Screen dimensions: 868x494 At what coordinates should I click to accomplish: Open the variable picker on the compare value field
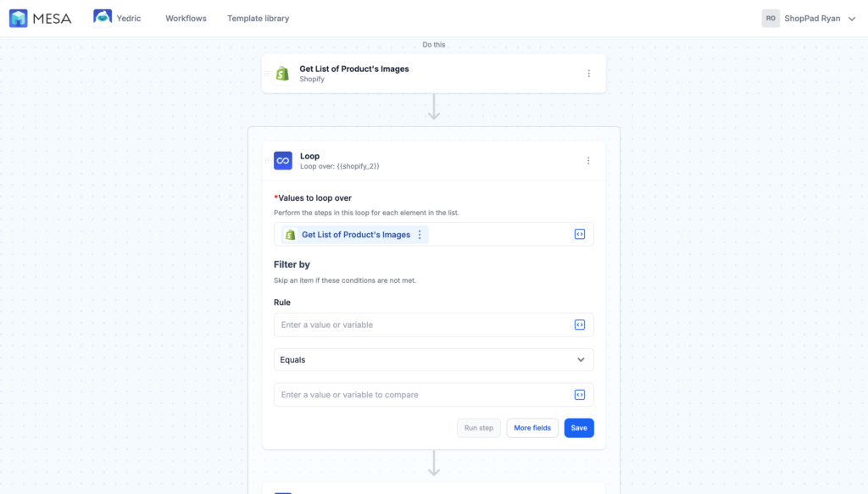click(581, 394)
